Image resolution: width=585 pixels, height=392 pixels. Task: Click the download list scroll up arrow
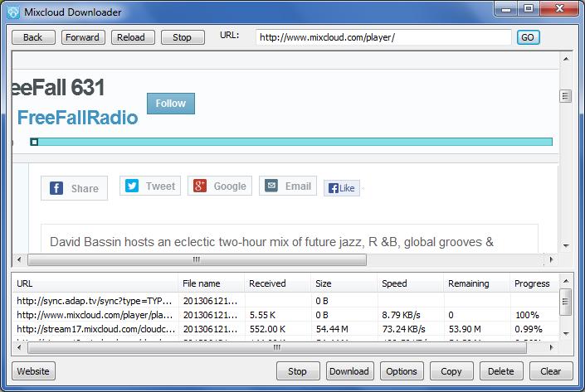point(566,281)
